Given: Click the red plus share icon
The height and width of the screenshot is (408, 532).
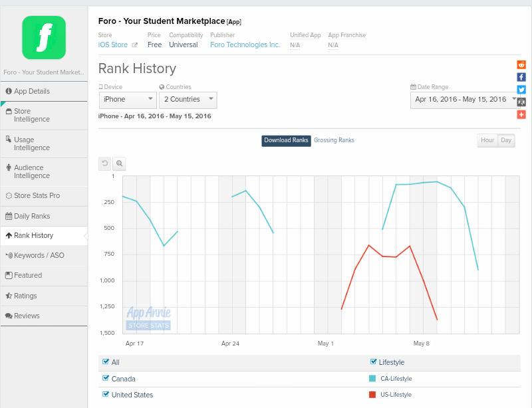Looking at the screenshot, I should click(x=521, y=114).
